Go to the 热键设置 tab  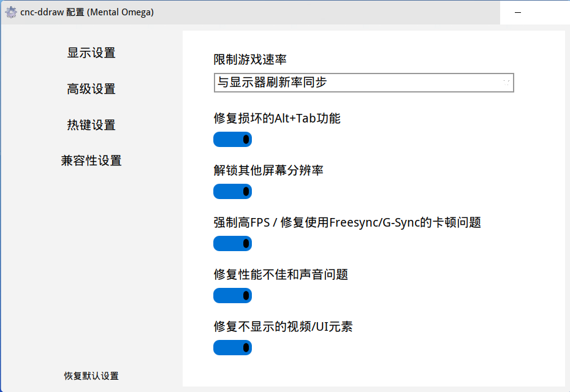tap(91, 125)
